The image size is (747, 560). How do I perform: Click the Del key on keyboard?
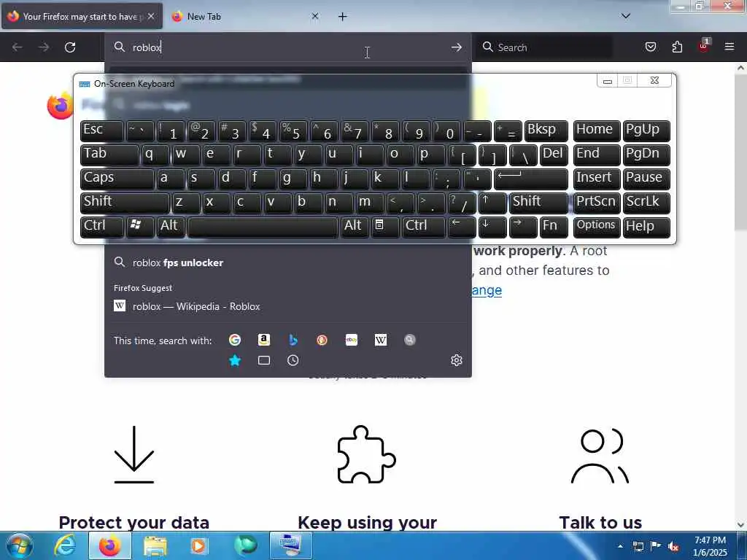pos(554,155)
